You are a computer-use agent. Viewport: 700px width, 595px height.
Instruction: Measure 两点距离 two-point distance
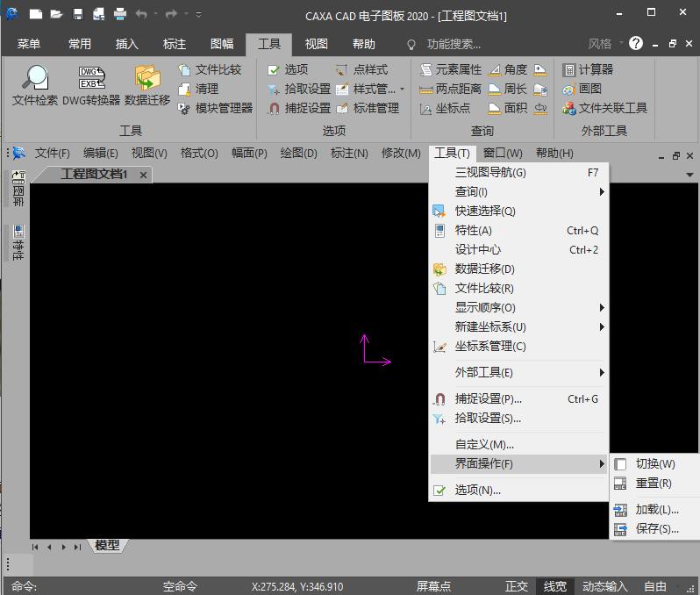(451, 89)
